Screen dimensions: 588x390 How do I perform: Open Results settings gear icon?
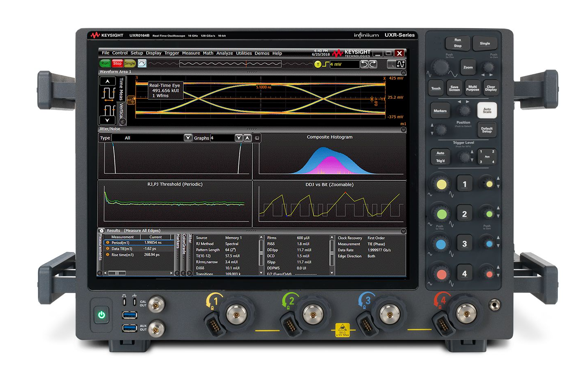tap(102, 231)
